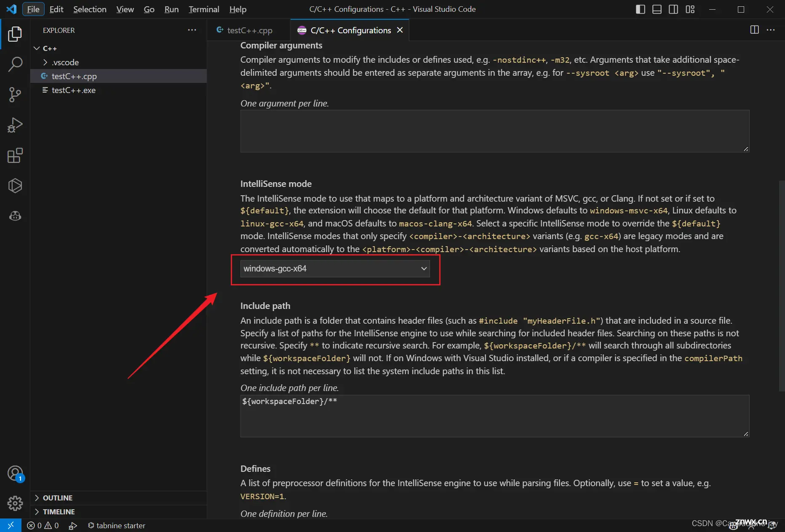Viewport: 785px width, 532px height.
Task: Open the Accounts icon with badge
Action: [15, 473]
